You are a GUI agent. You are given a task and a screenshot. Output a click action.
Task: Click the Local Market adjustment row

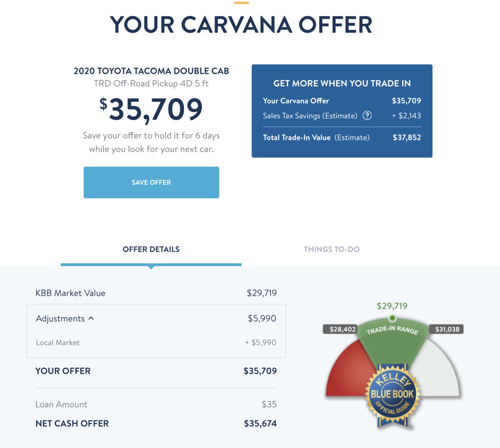point(156,342)
